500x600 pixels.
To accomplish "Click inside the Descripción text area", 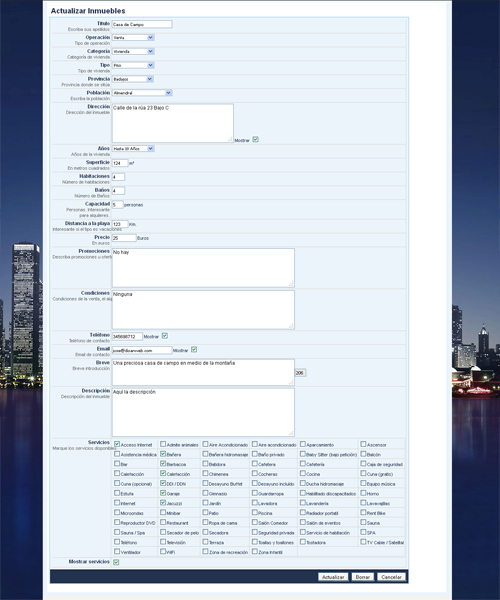I will (x=203, y=412).
